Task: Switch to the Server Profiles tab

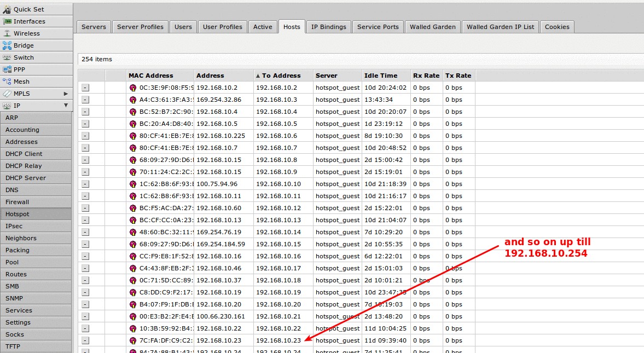Action: (140, 27)
